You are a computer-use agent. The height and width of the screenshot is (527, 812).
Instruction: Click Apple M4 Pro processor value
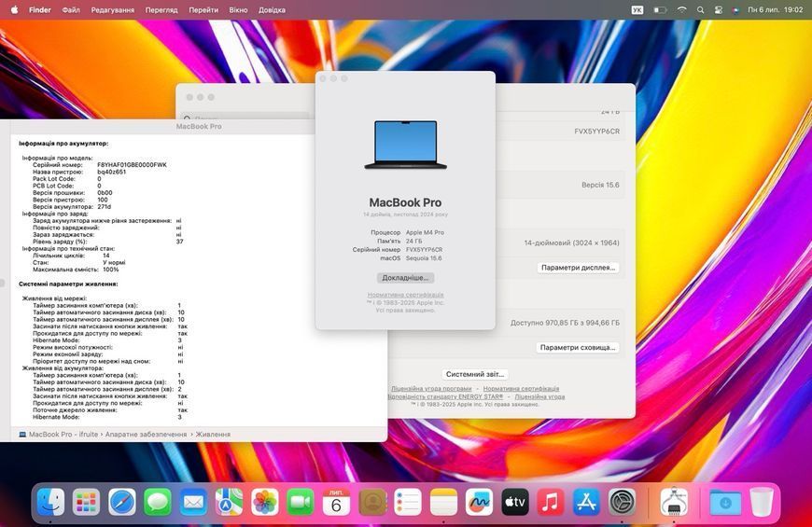point(425,232)
